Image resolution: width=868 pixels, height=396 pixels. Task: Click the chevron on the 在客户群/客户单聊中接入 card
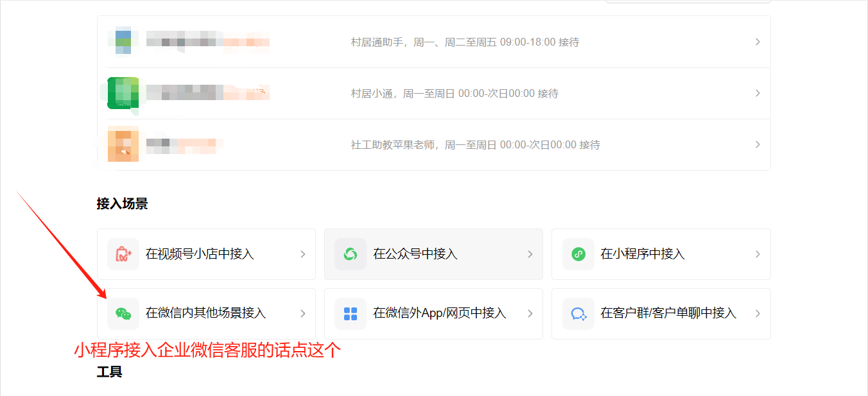[758, 313]
